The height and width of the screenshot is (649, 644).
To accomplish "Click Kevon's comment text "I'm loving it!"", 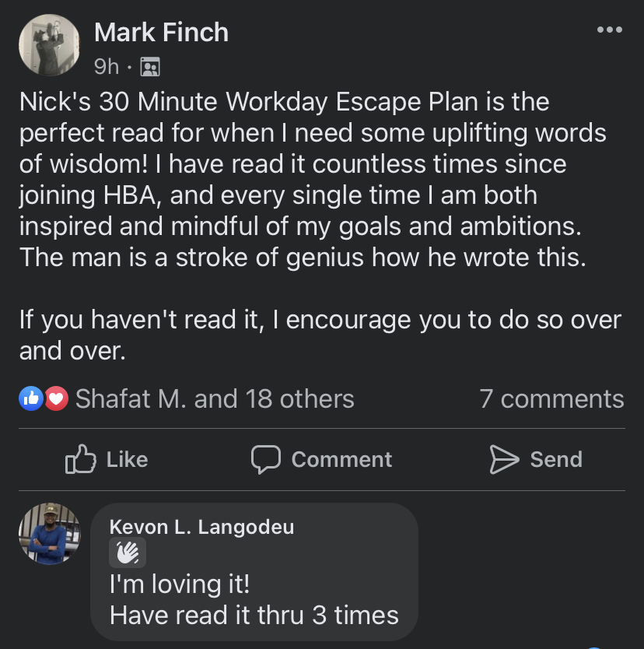I will [180, 583].
